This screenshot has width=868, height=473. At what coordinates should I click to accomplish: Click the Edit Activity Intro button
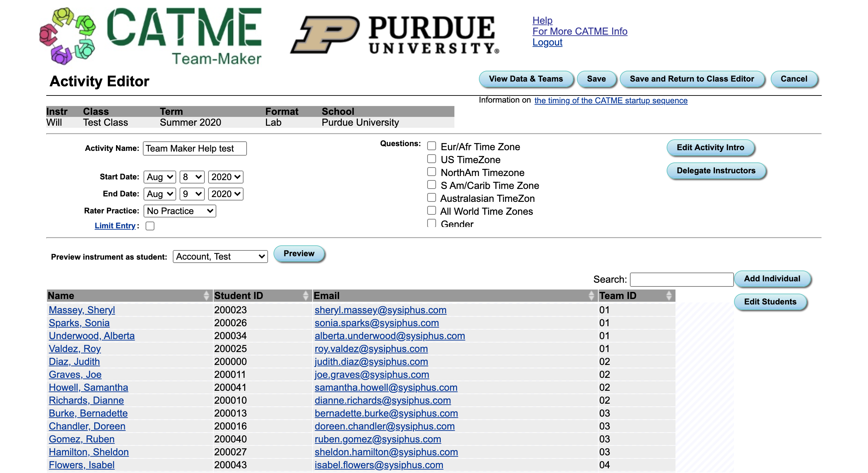tap(710, 147)
